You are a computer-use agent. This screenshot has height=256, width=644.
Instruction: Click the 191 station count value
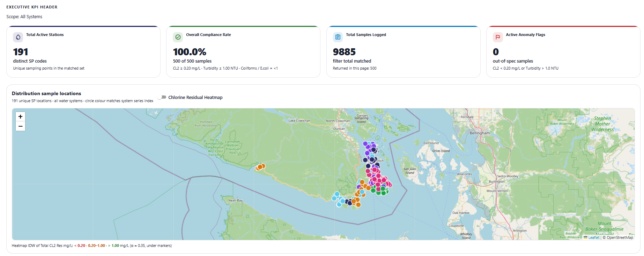[x=21, y=52]
